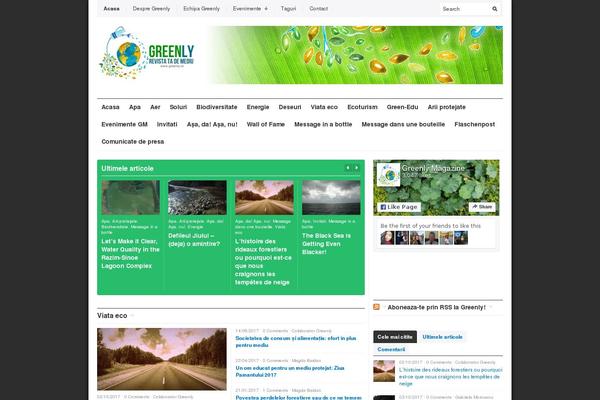Open Așa, da! Așa, nu! category
Viewport: 600px width, 400px height.
[x=212, y=124]
